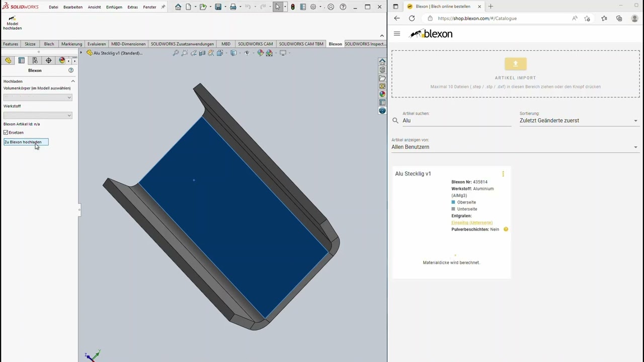Screen dimensions: 644x362
Task: Click the Blexon | Blech online bestellen tab
Action: (x=443, y=7)
